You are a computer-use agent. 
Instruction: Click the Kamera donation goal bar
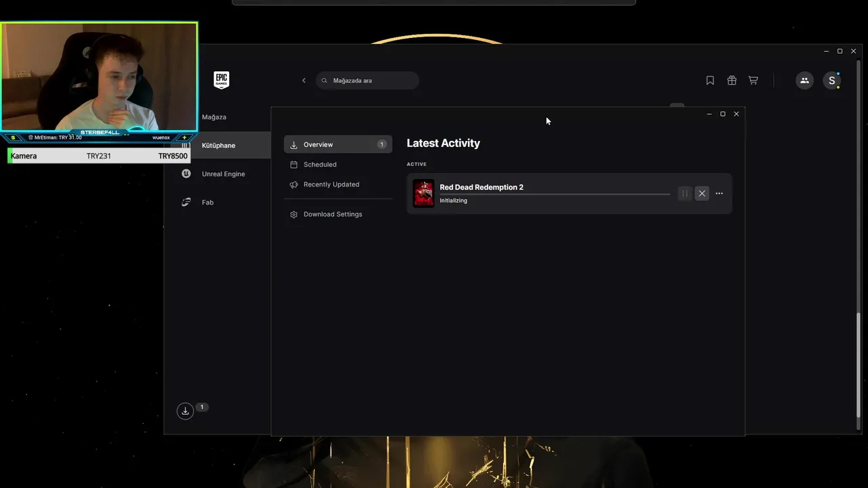(99, 156)
